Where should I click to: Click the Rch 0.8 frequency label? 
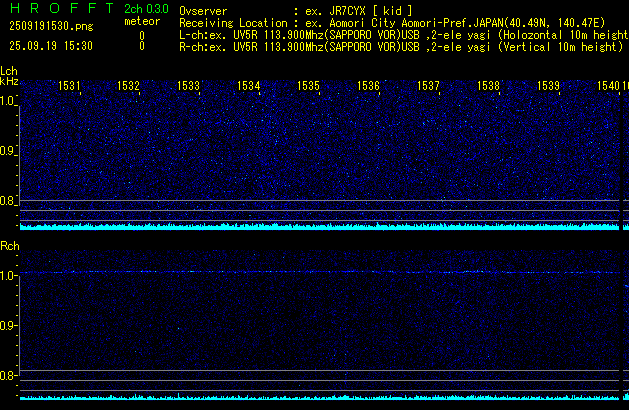(x=8, y=376)
